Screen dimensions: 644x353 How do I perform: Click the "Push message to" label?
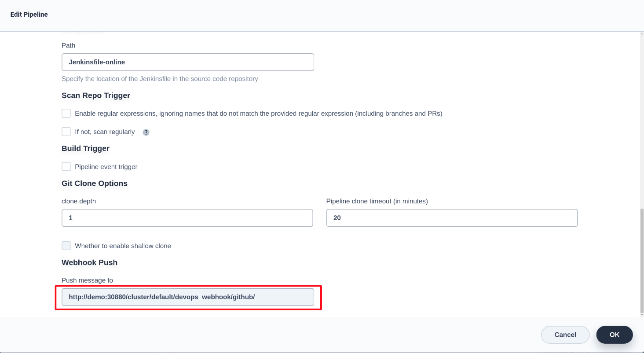pos(87,280)
